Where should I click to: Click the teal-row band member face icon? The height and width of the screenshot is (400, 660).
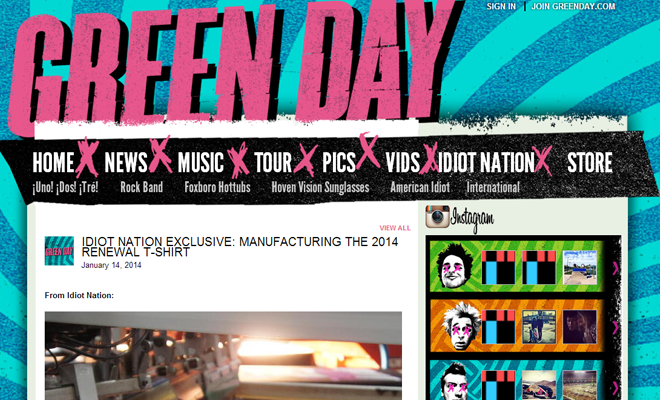tap(456, 381)
